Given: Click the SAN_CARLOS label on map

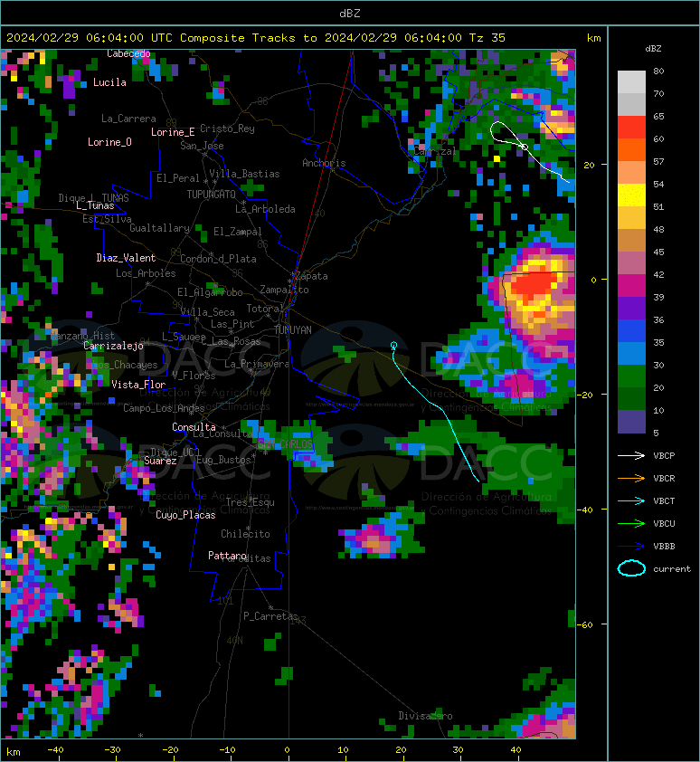Looking at the screenshot, I should click(285, 444).
